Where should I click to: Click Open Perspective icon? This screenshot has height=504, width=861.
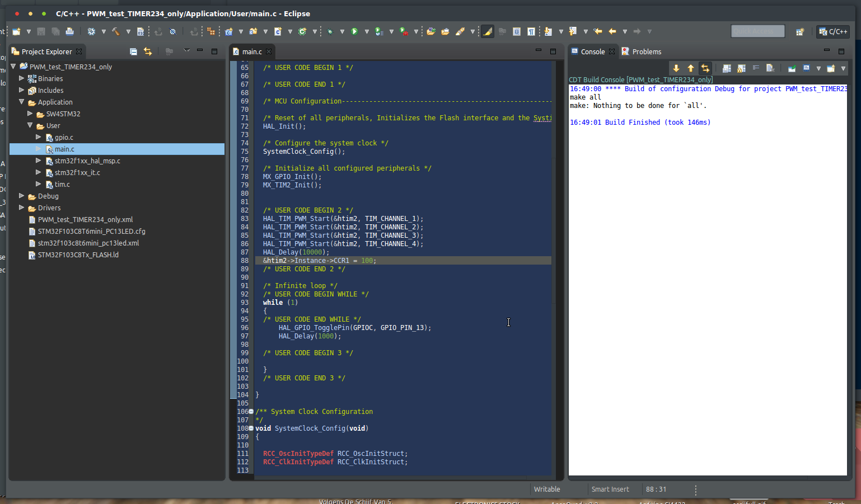(800, 32)
